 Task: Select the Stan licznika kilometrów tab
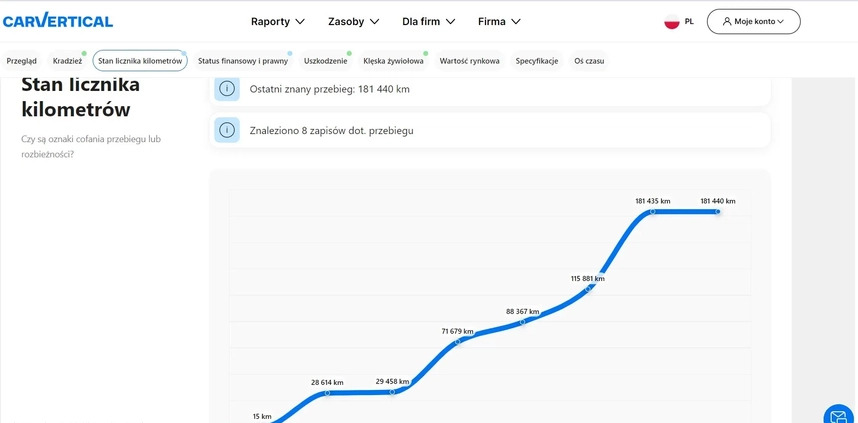coord(140,61)
